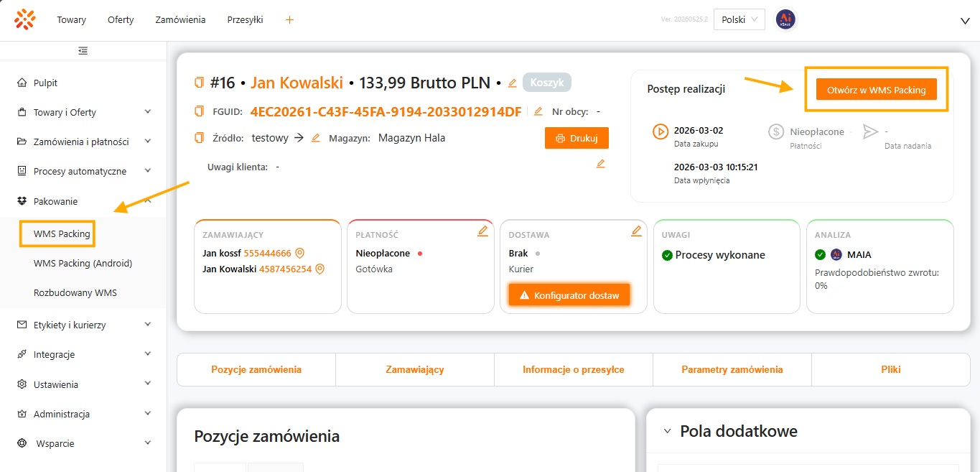This screenshot has width=980, height=472.
Task: Edit Płatność card pencil icon
Action: coord(482,231)
